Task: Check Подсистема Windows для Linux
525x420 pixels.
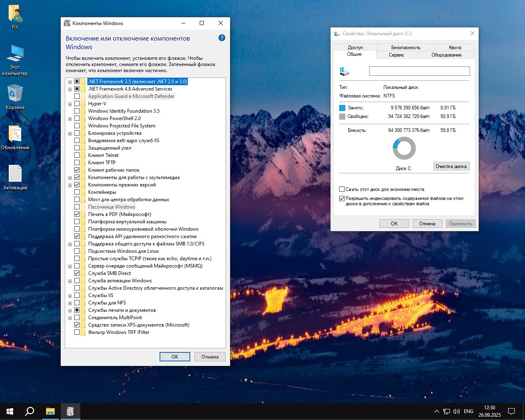Action: coord(77,251)
